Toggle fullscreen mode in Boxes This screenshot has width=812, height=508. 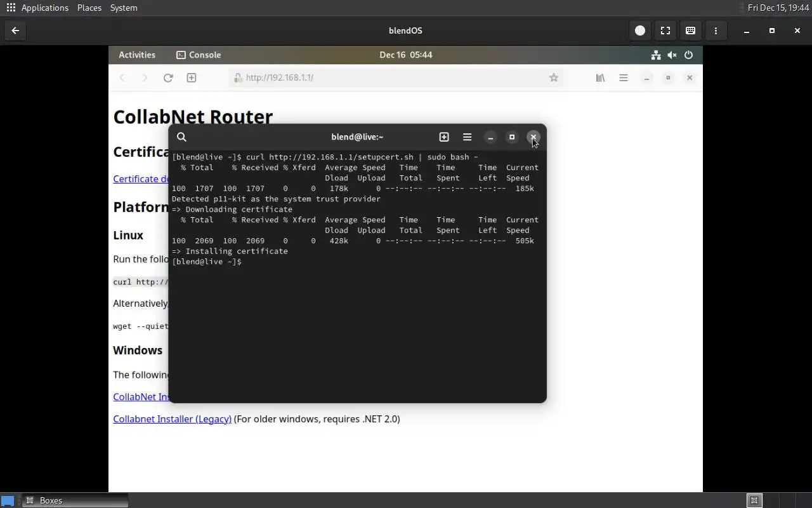coord(665,30)
